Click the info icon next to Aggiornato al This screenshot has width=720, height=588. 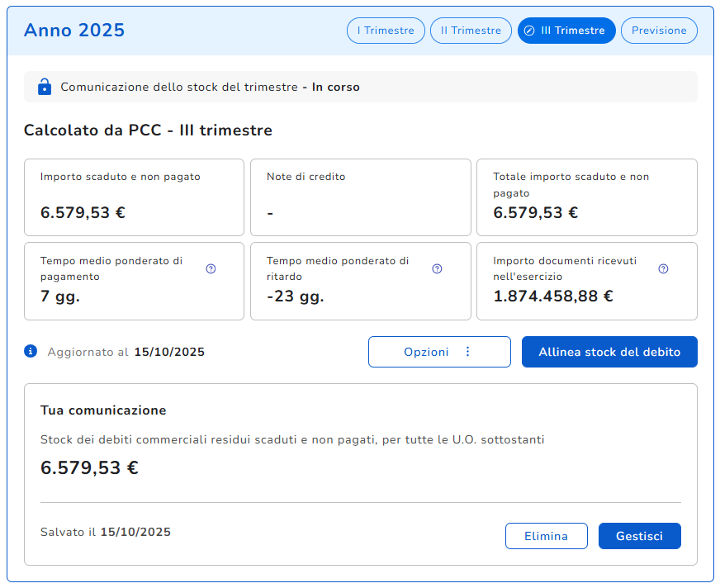[31, 351]
